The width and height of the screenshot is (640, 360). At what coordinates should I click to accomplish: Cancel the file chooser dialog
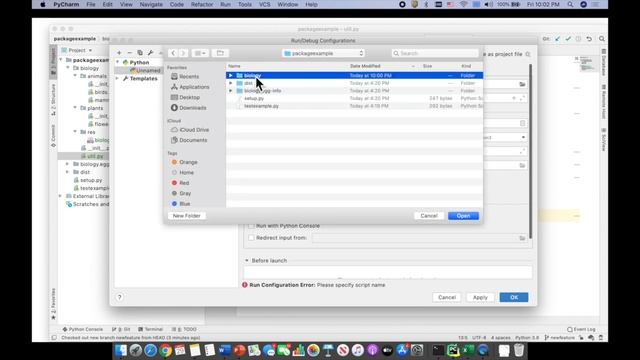tap(429, 216)
